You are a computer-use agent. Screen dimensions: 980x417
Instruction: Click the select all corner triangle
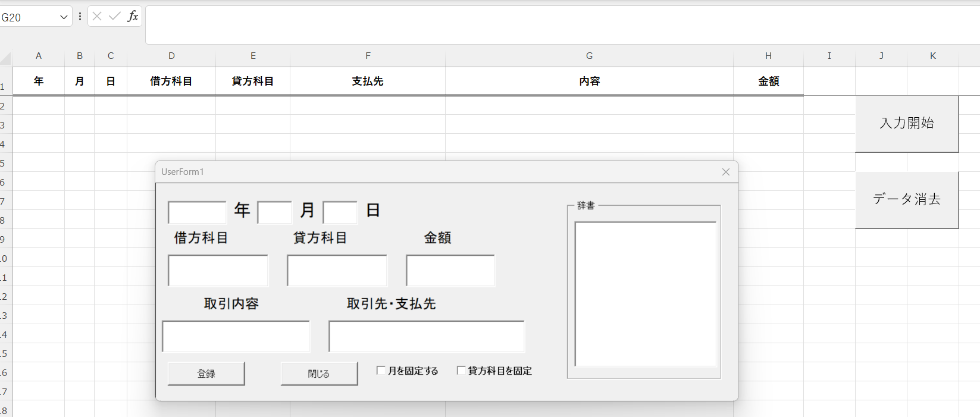pos(6,58)
